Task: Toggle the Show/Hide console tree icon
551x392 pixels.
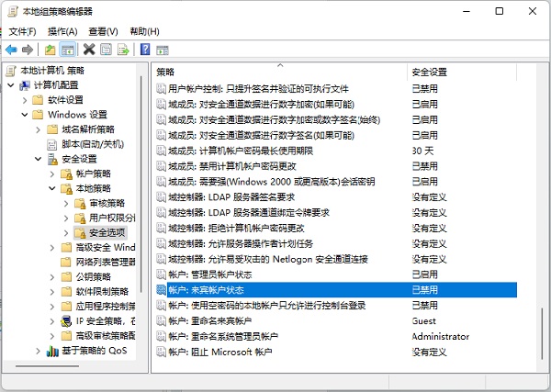Action: click(68, 50)
